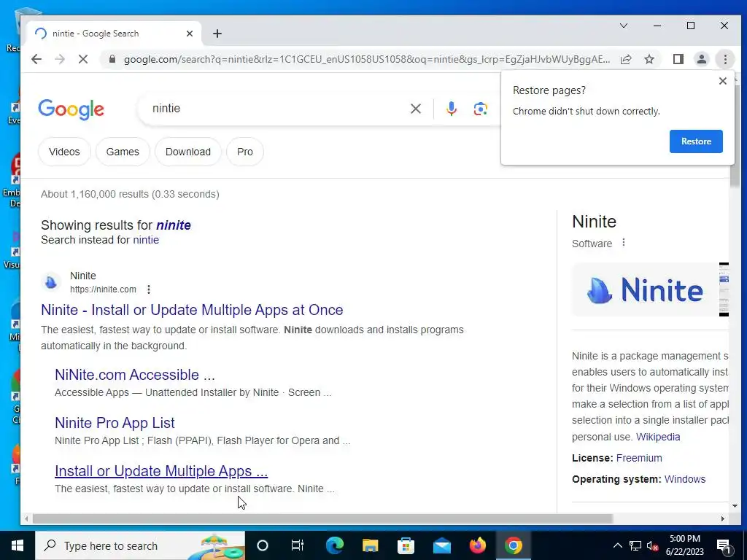
Task: Open the Chrome side panel icon
Action: tap(678, 59)
